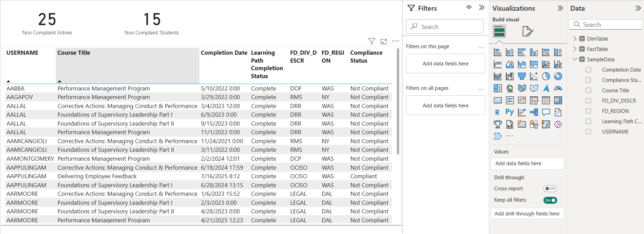Image resolution: width=644 pixels, height=234 pixels.
Task: Insert the globe map visual
Action: [x=510, y=88]
